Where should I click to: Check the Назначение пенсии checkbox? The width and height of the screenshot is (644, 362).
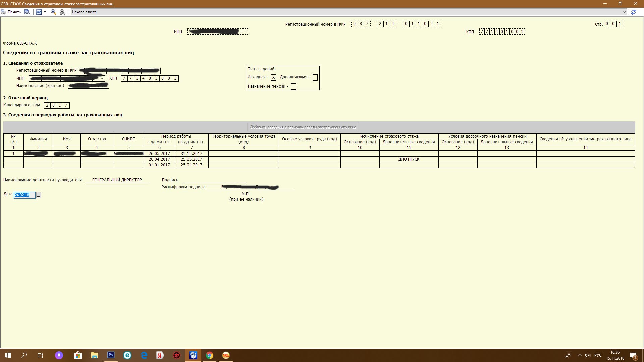click(293, 87)
